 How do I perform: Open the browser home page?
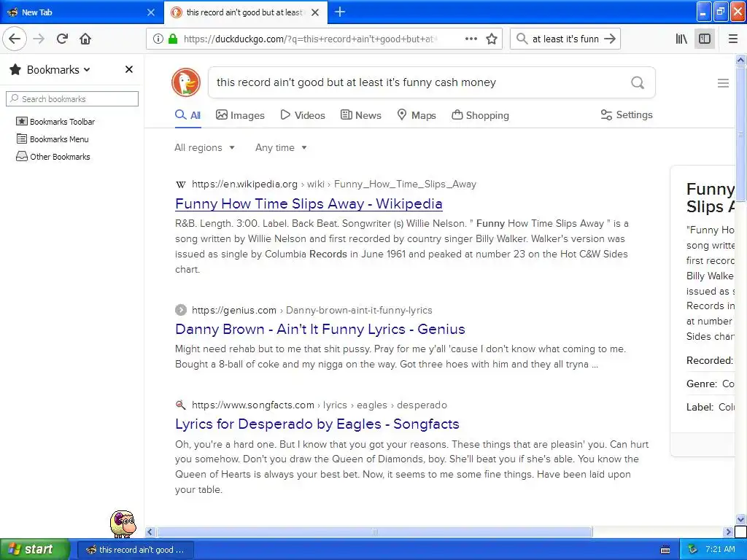tap(85, 39)
